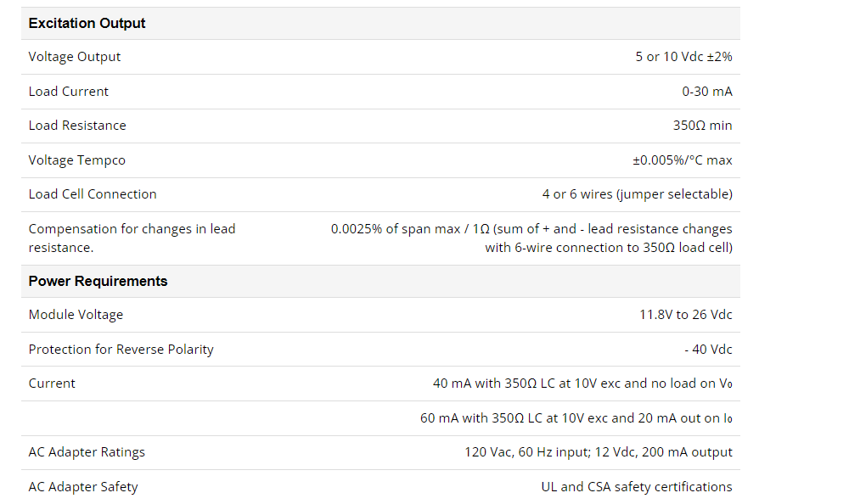This screenshot has height=504, width=849.
Task: Select the AC Adapter Ratings label
Action: (x=87, y=452)
